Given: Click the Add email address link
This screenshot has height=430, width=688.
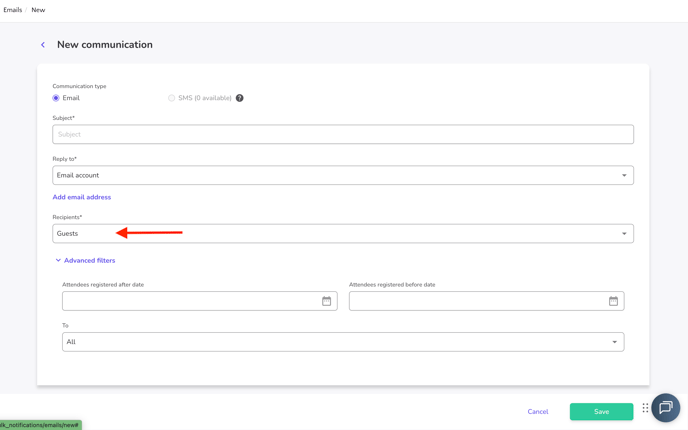Looking at the screenshot, I should [82, 197].
